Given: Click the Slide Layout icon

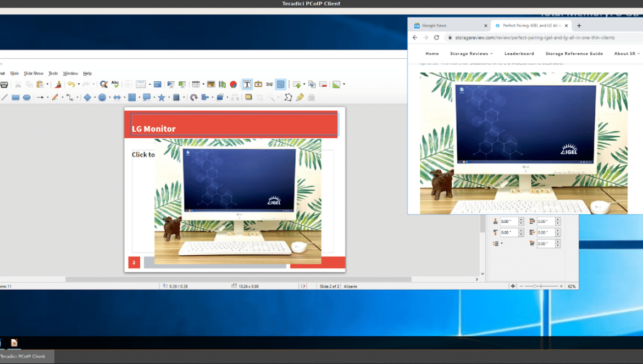Looking at the screenshot, I should 336,85.
